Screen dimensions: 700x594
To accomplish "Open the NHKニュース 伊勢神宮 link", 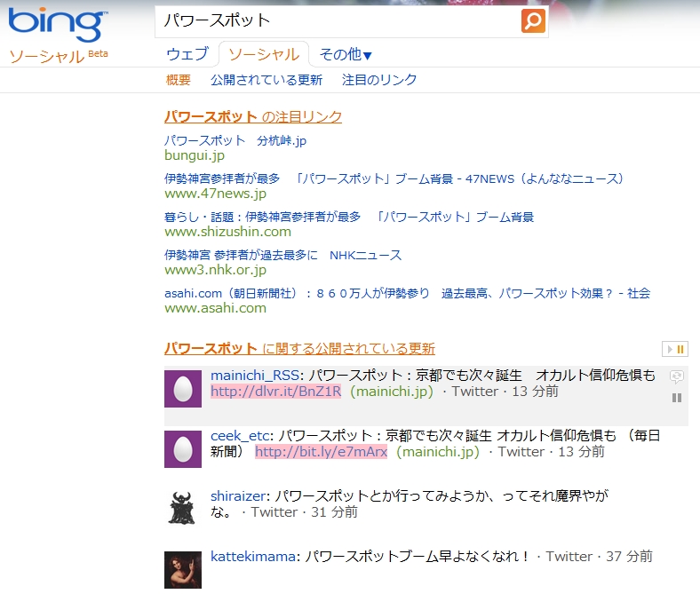I will 283,256.
